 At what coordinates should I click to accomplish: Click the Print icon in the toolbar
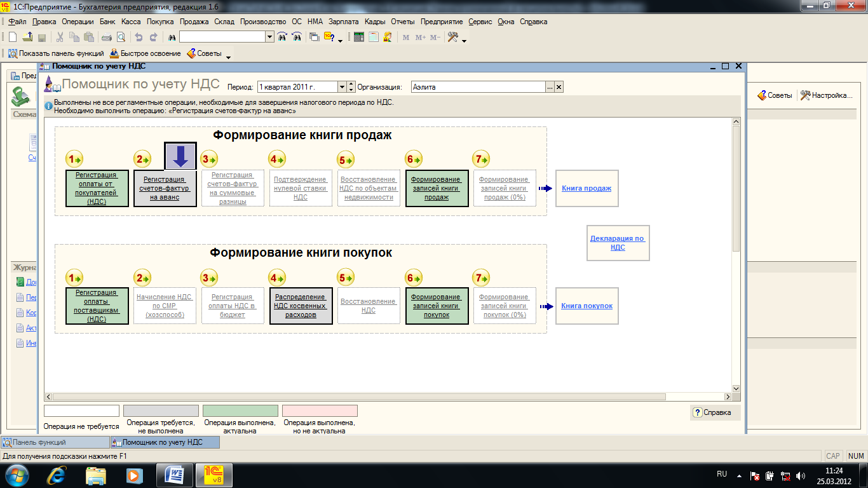point(107,37)
